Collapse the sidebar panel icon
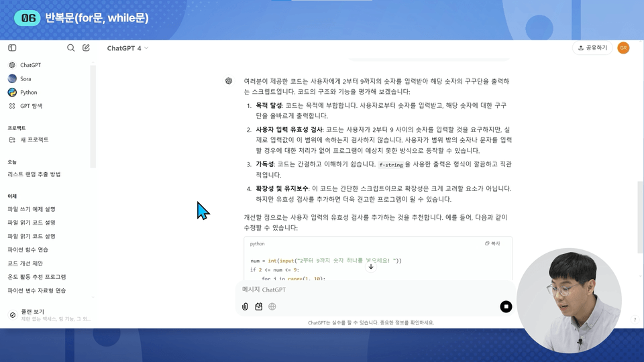 (12, 48)
